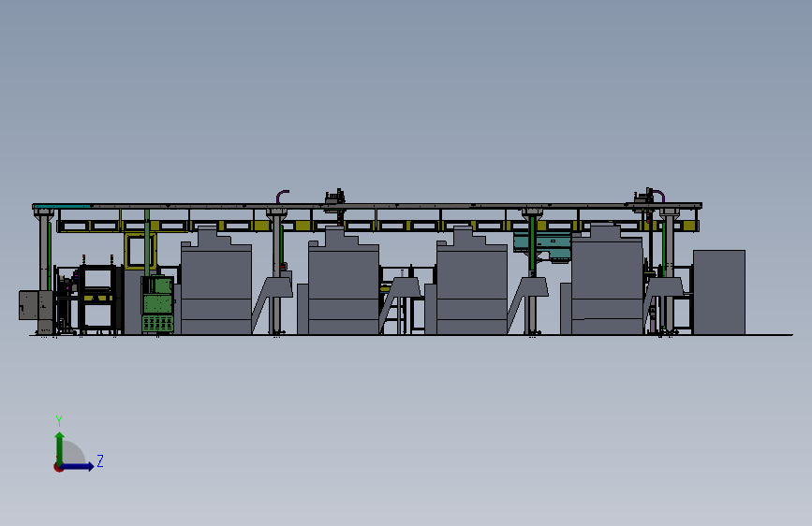Select the gantry robot carriage above second machine
812x526 pixels.
[334, 199]
